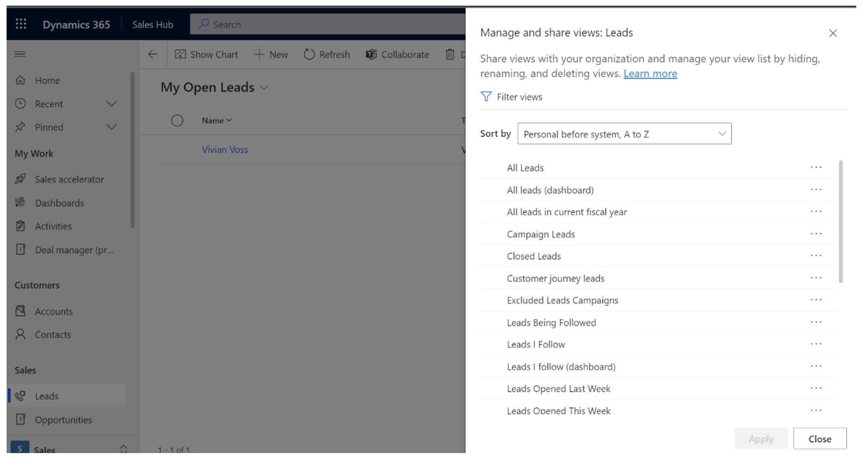Image resolution: width=868 pixels, height=462 pixels.
Task: Click the trash delete icon in toolbar
Action: click(x=450, y=55)
